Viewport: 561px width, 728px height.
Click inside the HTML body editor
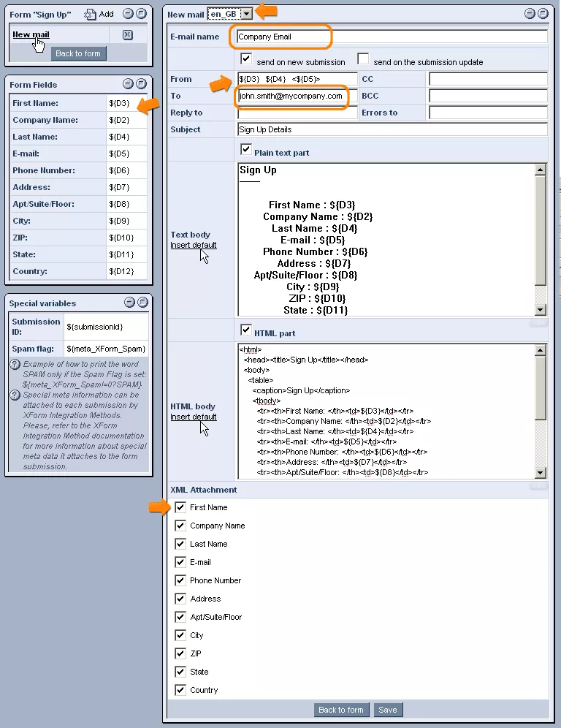pyautogui.click(x=386, y=412)
